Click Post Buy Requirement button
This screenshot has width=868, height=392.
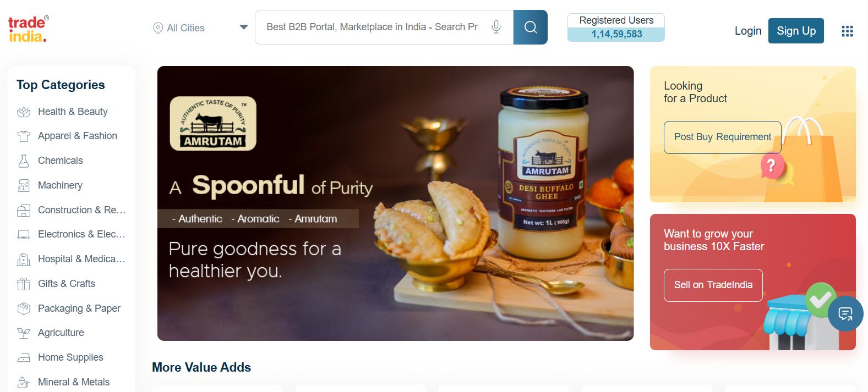pos(722,137)
